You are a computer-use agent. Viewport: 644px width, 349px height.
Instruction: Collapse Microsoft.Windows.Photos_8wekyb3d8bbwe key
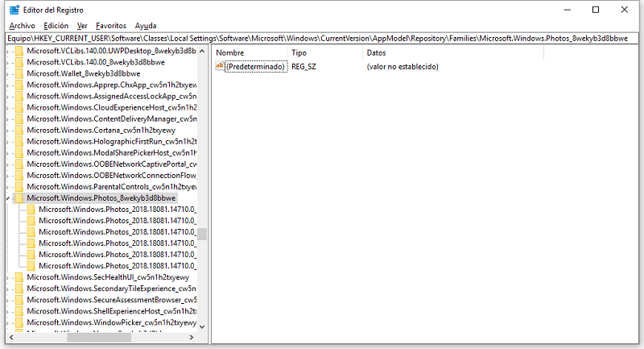point(8,198)
